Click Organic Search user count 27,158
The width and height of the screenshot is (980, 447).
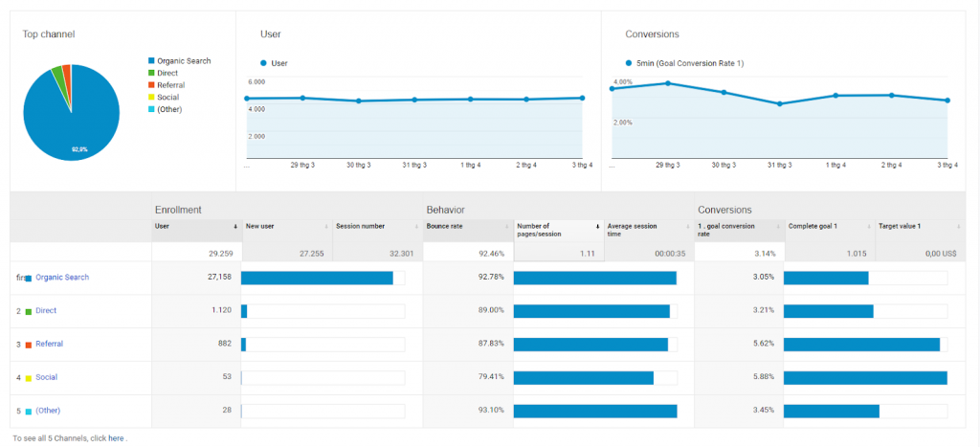220,277
